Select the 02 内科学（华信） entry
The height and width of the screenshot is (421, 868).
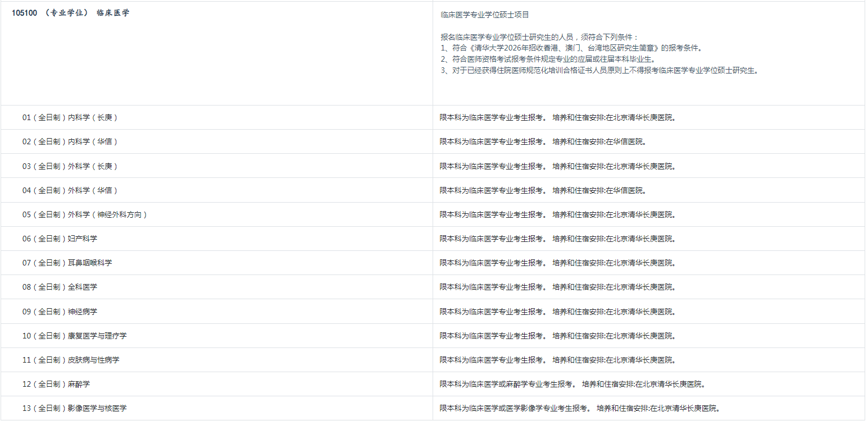point(70,142)
